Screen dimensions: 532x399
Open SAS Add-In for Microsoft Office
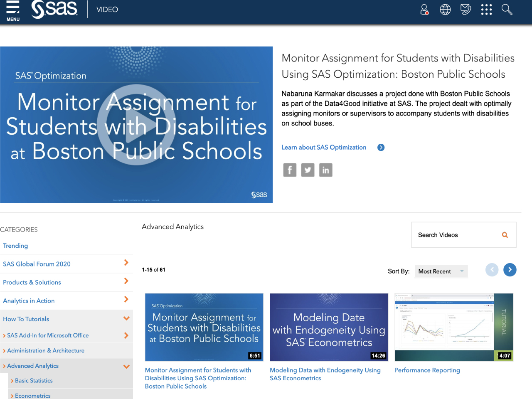48,335
